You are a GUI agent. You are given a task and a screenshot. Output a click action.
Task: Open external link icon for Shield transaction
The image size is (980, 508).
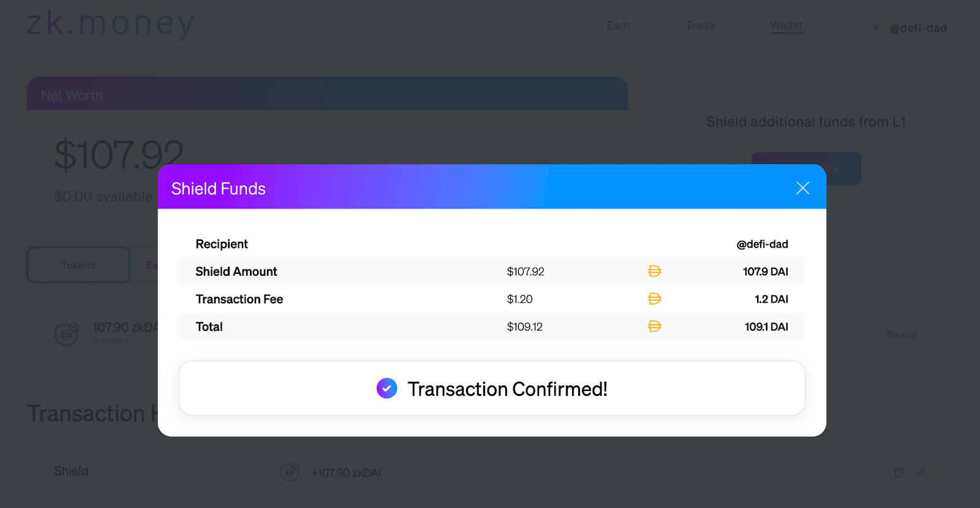click(899, 472)
